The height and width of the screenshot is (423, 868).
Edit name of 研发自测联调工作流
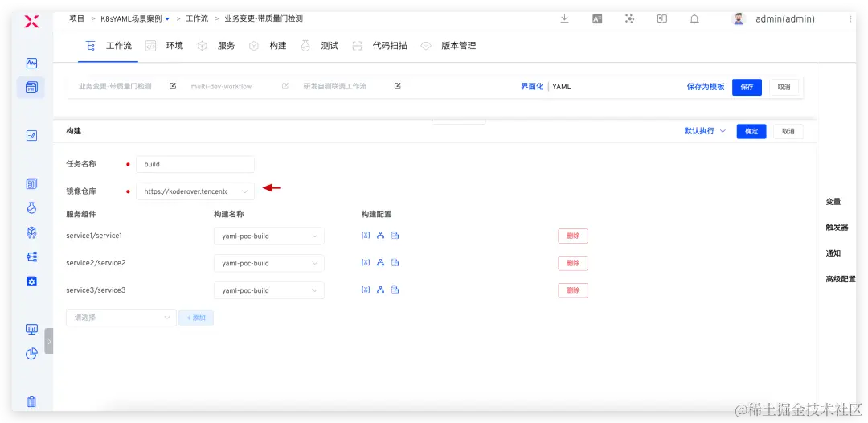pos(398,86)
